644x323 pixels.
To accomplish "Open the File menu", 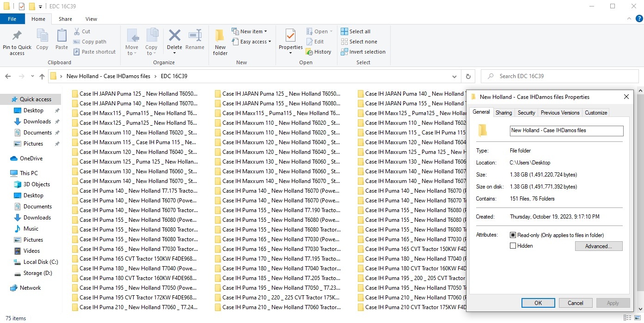I will [12, 19].
